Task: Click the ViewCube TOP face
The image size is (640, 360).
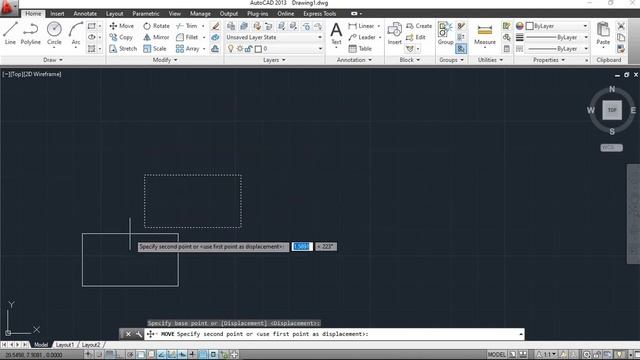Action: (x=612, y=110)
